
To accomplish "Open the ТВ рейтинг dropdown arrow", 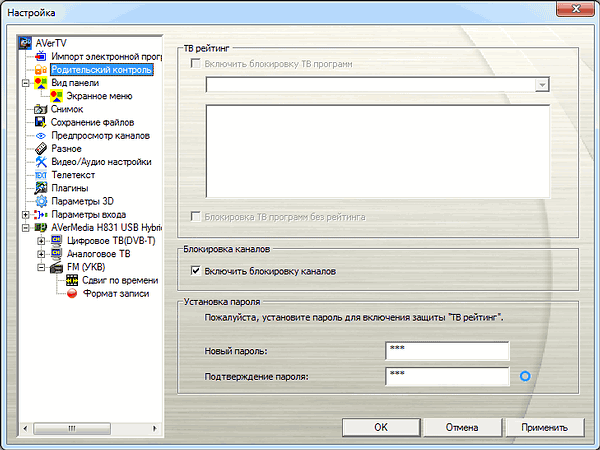I will click(542, 85).
